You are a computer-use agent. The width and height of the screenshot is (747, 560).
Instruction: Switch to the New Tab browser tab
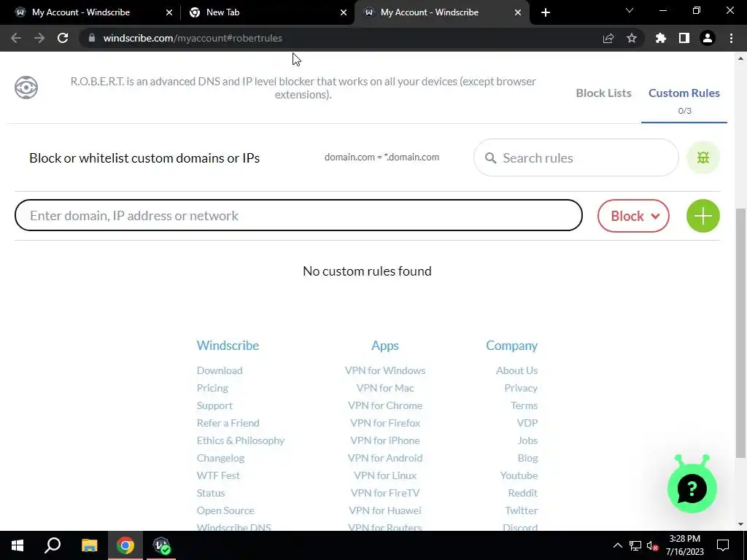coord(267,12)
